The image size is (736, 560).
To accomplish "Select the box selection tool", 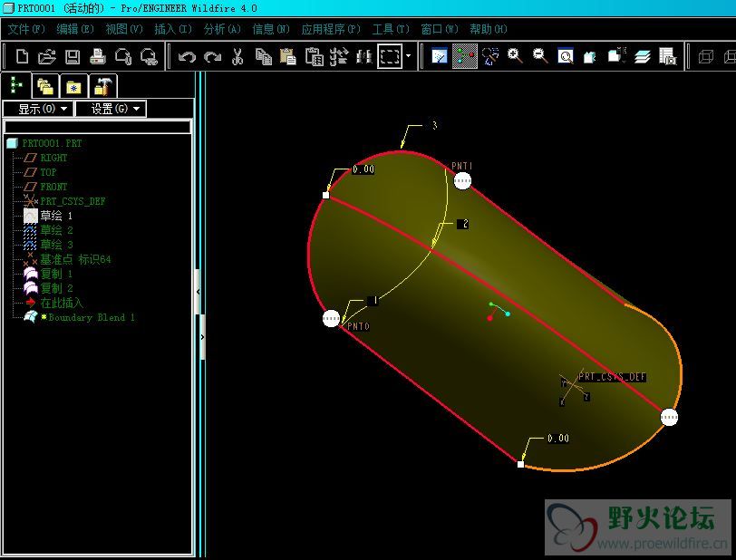I will tap(390, 57).
